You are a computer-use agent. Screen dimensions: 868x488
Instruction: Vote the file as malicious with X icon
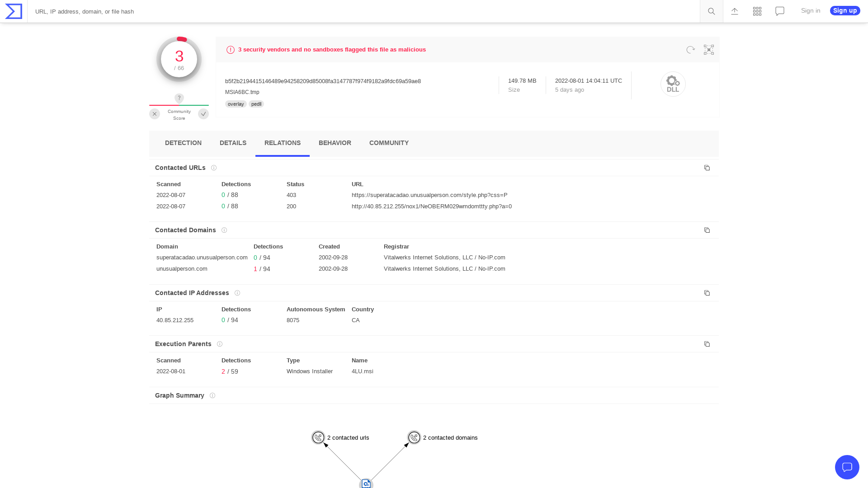tap(154, 114)
